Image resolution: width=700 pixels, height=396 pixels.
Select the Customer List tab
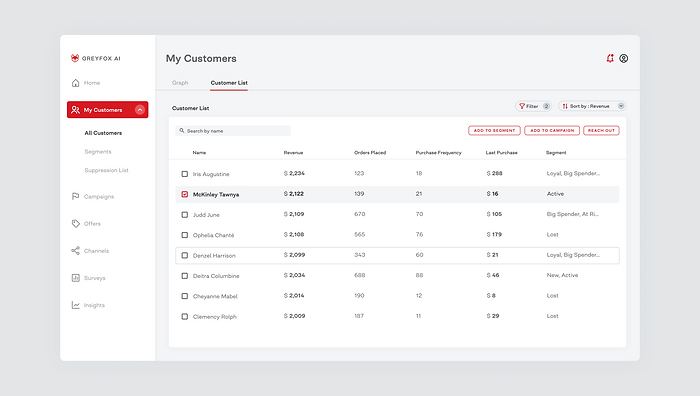tap(229, 83)
